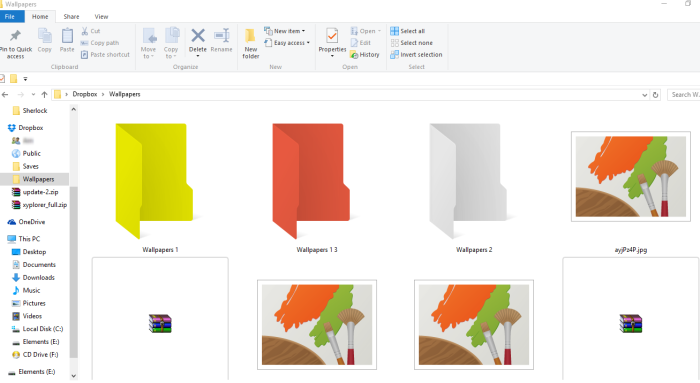Select OneDrive in navigation pane
The height and width of the screenshot is (383, 700).
pyautogui.click(x=26, y=222)
